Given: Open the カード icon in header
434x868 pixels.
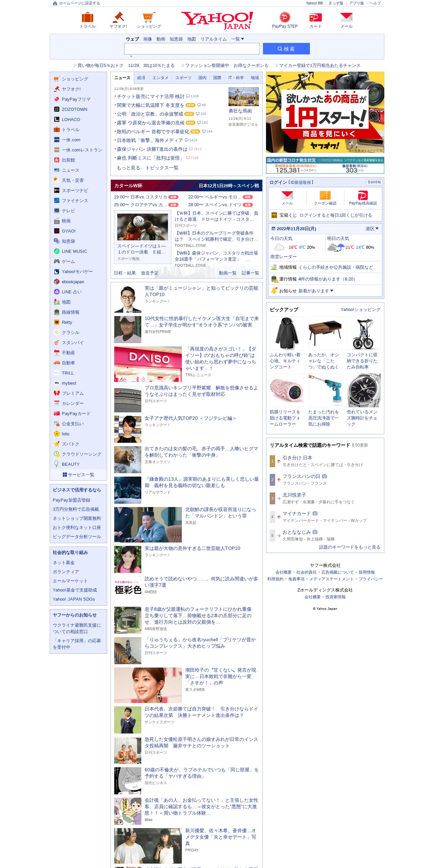Looking at the screenshot, I should point(316,17).
